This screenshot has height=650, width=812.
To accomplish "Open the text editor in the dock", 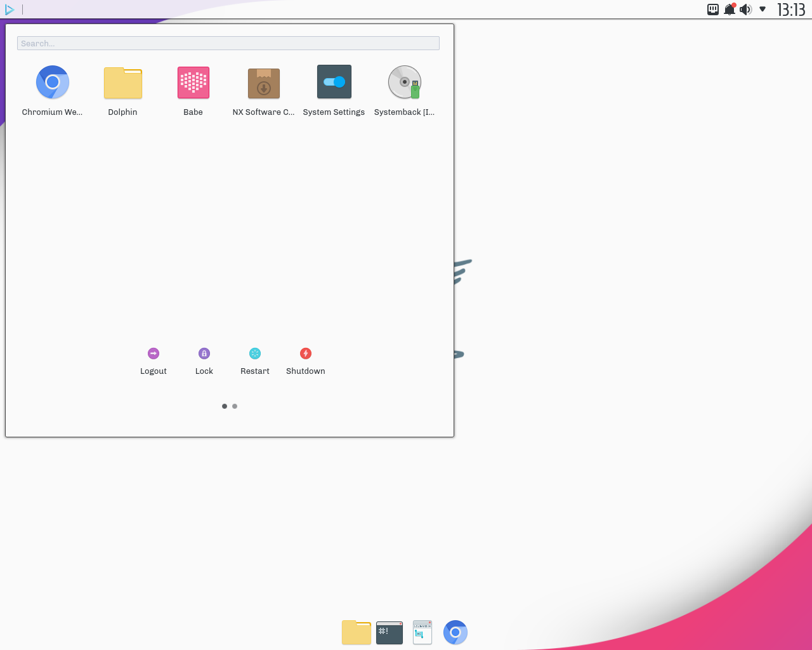I will [422, 632].
